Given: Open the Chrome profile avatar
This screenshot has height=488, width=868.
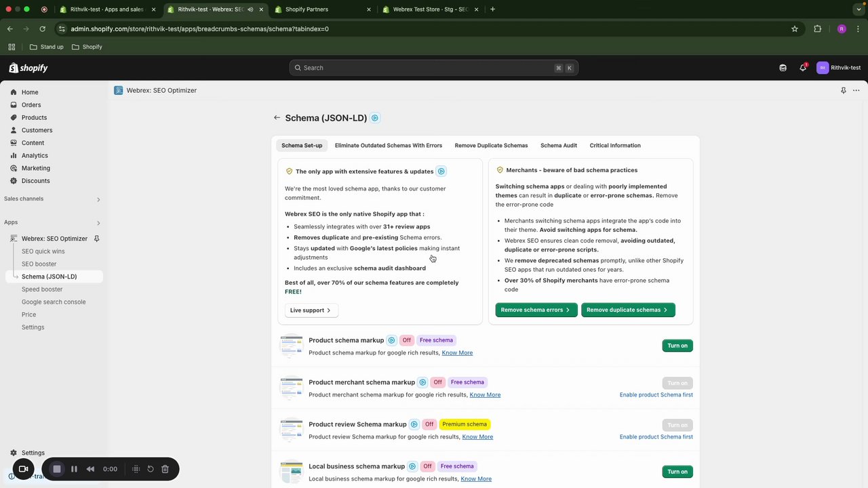Looking at the screenshot, I should click(842, 29).
